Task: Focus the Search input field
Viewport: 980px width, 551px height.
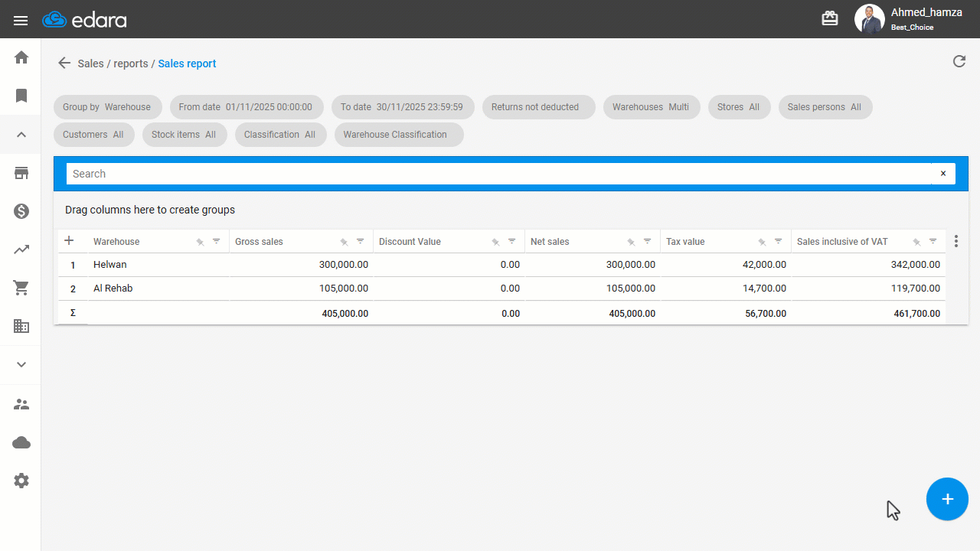Action: (499, 174)
